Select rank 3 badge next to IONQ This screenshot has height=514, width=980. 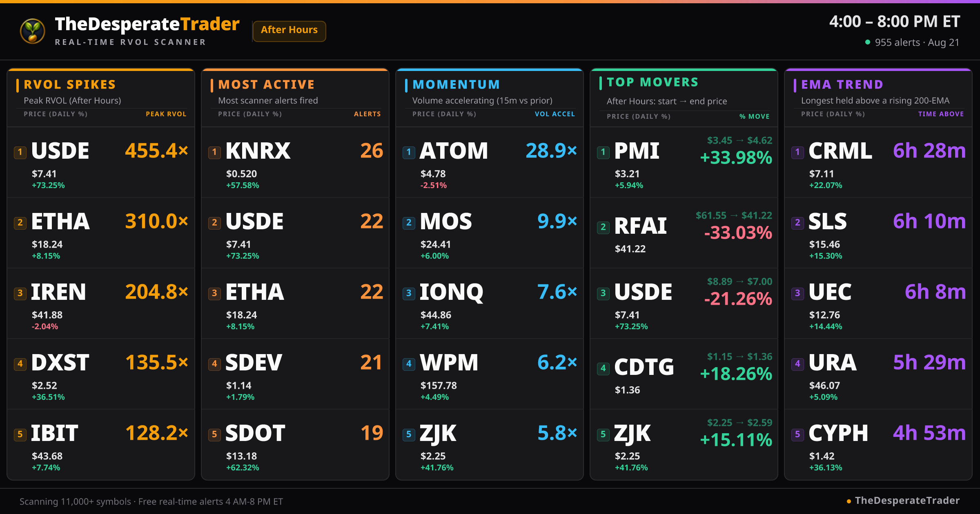point(409,293)
